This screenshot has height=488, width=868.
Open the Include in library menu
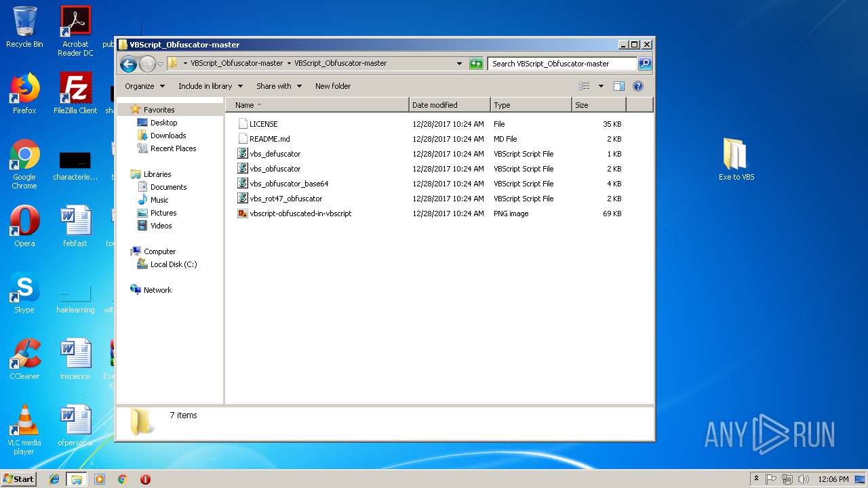click(x=210, y=86)
